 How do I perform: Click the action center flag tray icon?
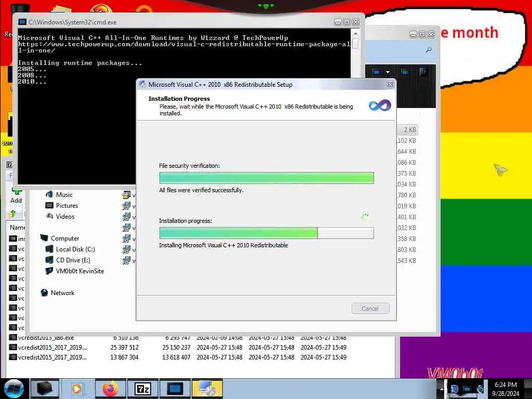tap(455, 389)
